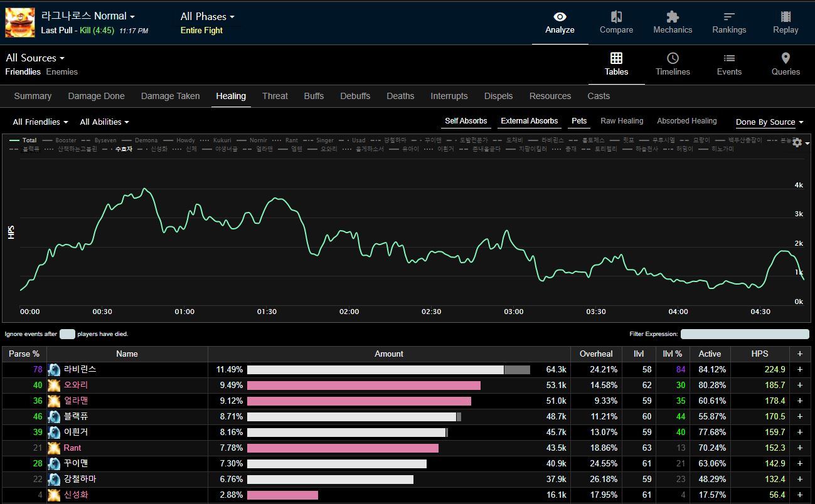Select the Raw Healing view
Screen dimensions: 815x504
(622, 121)
